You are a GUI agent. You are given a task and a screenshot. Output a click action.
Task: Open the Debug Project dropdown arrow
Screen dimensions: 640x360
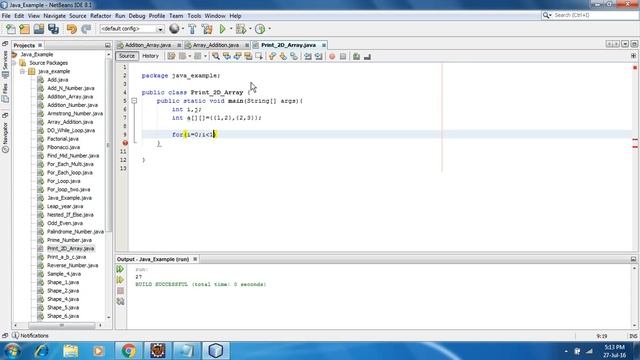click(x=250, y=29)
